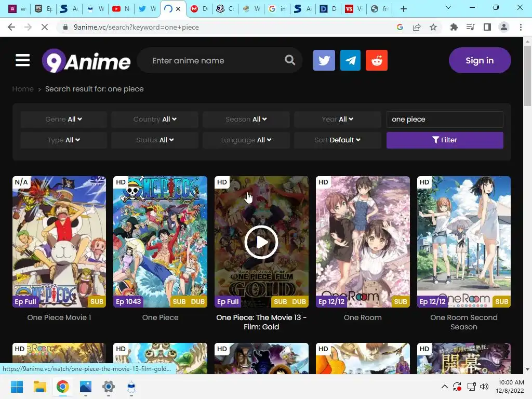Expand the Year filter dropdown
The width and height of the screenshot is (532, 399).
(338, 119)
